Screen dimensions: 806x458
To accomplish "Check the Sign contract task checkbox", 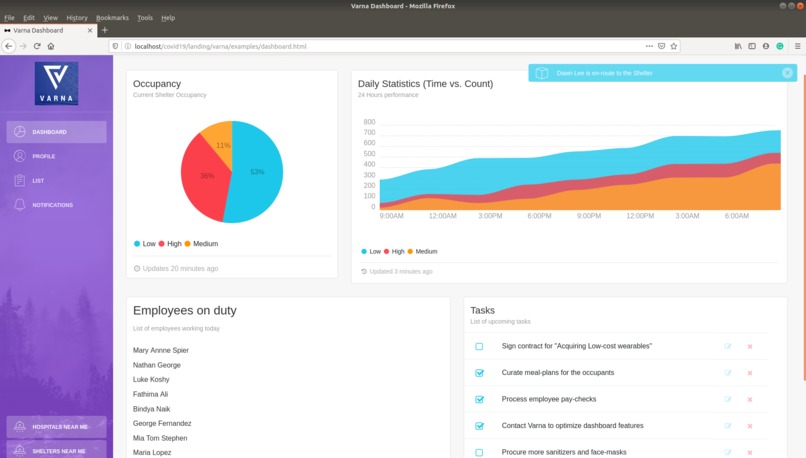I will [x=479, y=346].
